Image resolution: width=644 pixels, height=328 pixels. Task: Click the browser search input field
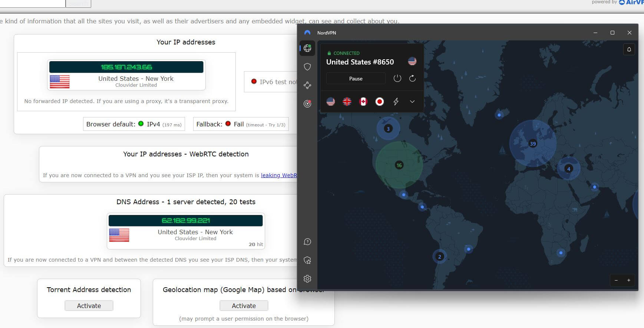(x=33, y=3)
